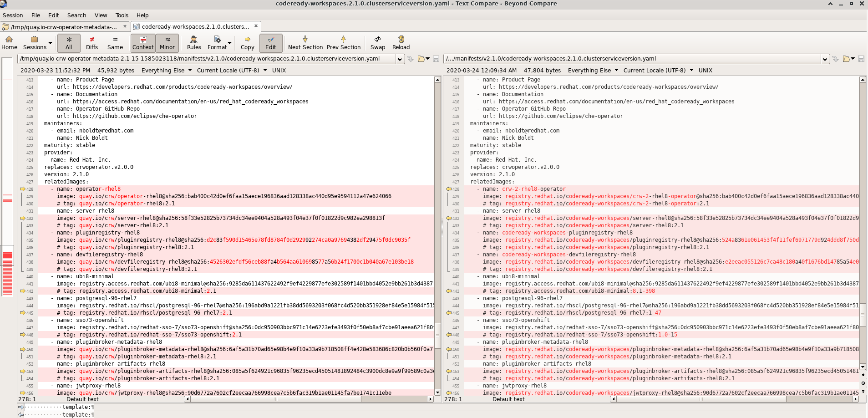868x418 pixels.
Task: Click the right pane's file path field
Action: 633,59
